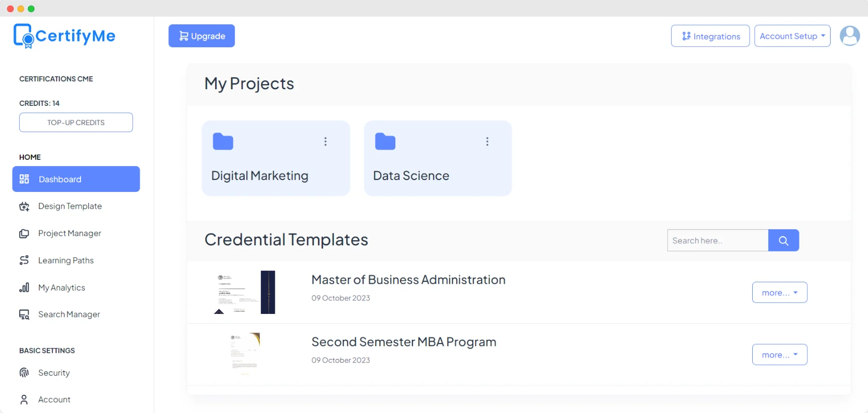This screenshot has width=868, height=413.
Task: Select the Security fingerprint icon
Action: tap(24, 373)
